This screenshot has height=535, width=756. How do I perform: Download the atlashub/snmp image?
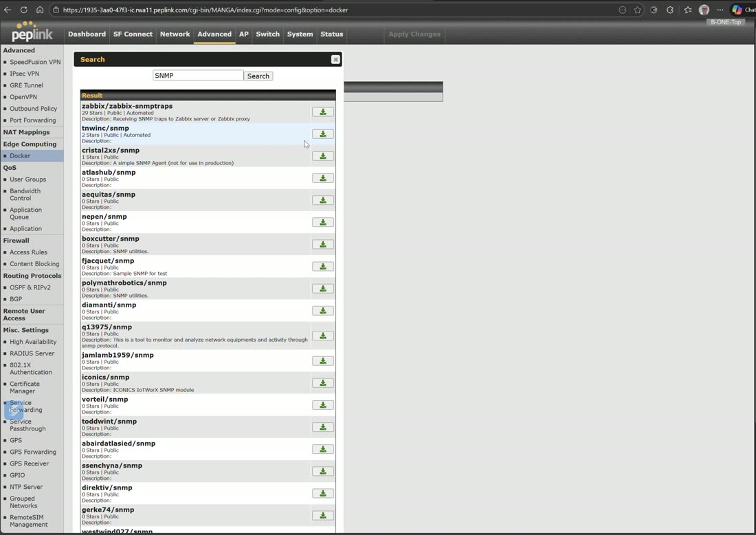[x=322, y=179]
